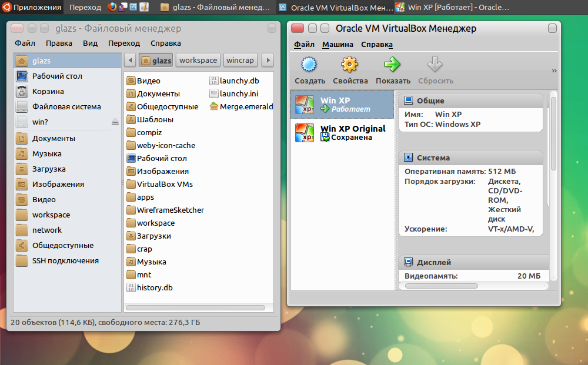
Task: Open Корзина trash in sidebar
Action: pos(68,92)
